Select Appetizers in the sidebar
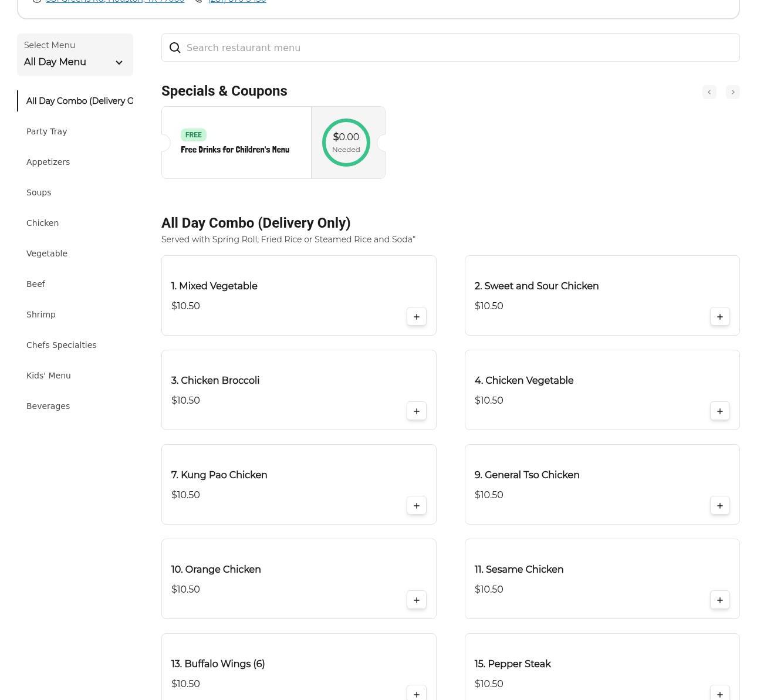Viewport: 757px width, 700px height. (x=48, y=162)
